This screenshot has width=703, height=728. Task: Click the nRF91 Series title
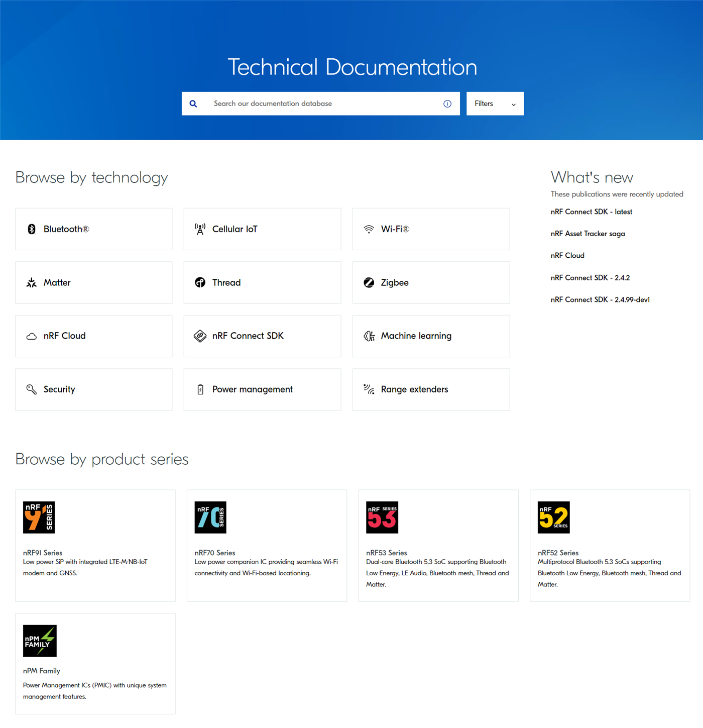(x=43, y=553)
